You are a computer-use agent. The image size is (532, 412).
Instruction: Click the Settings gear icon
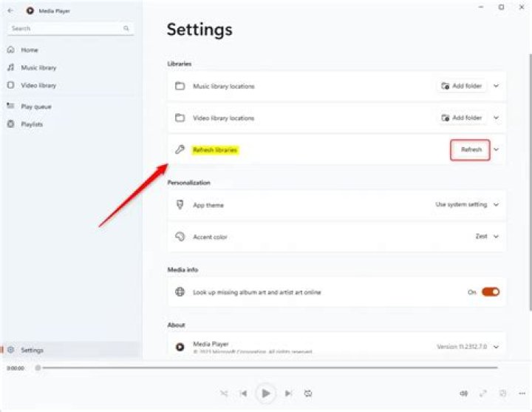point(11,350)
